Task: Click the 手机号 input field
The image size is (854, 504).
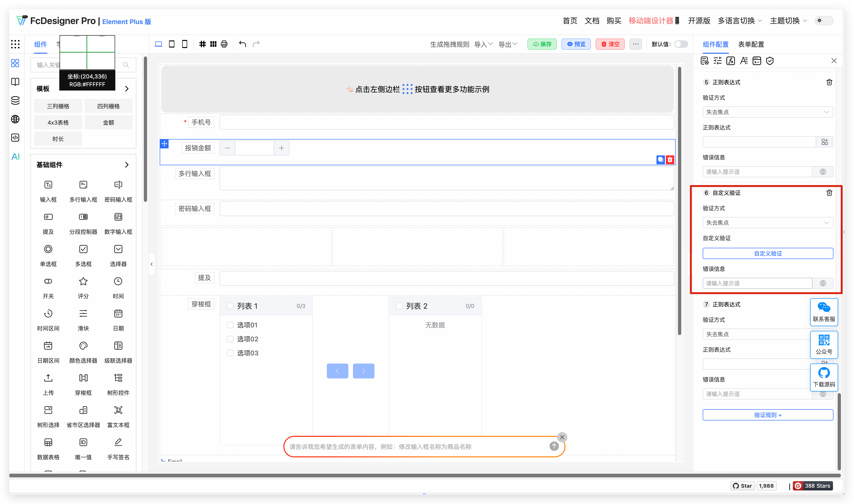Action: 446,122
